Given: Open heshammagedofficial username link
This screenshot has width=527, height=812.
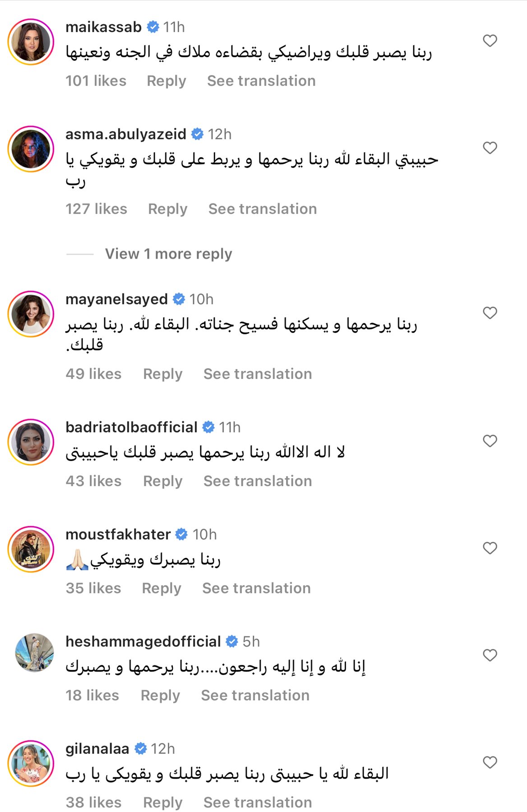Looking at the screenshot, I should click(143, 641).
